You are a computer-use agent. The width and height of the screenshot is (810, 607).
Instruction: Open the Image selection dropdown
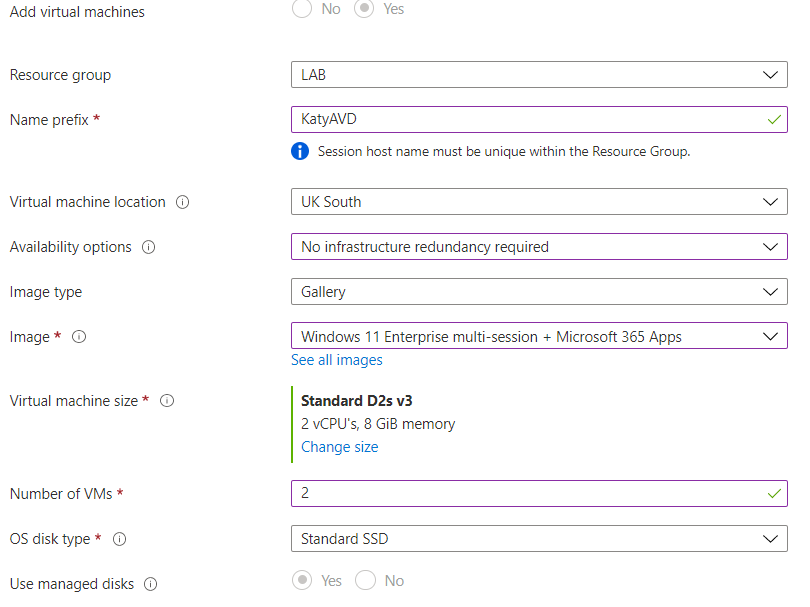tap(539, 337)
